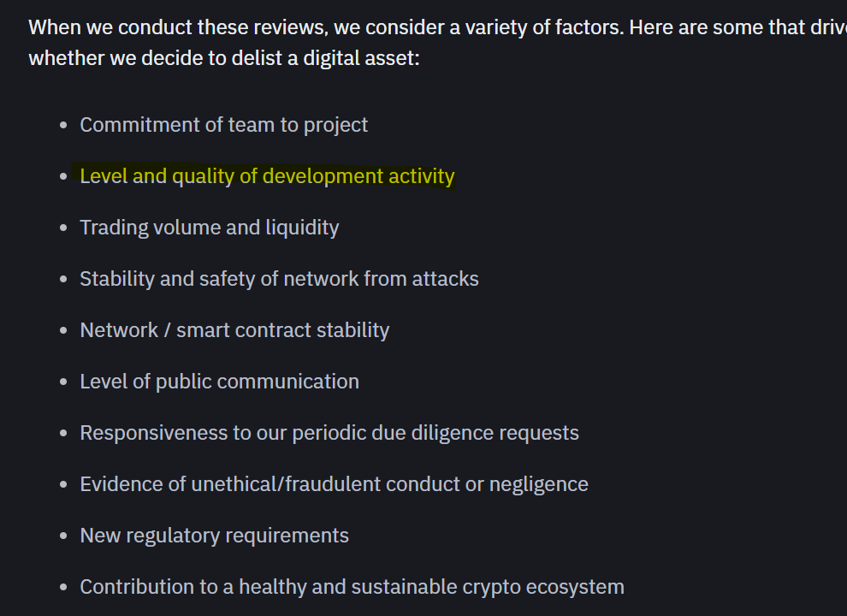
Task: Click the bullet before 'Commitment of team'
Action: (x=64, y=126)
